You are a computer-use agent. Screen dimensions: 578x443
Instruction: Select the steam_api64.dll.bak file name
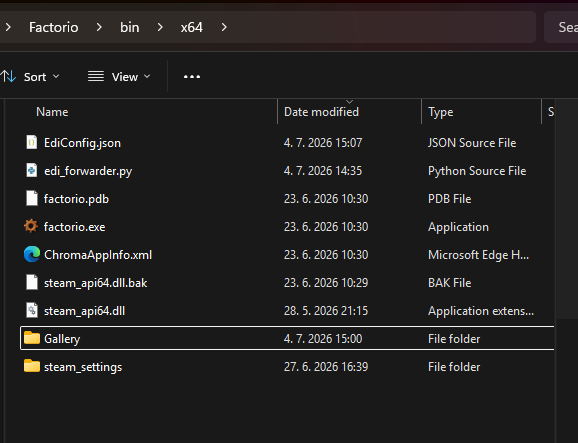95,283
